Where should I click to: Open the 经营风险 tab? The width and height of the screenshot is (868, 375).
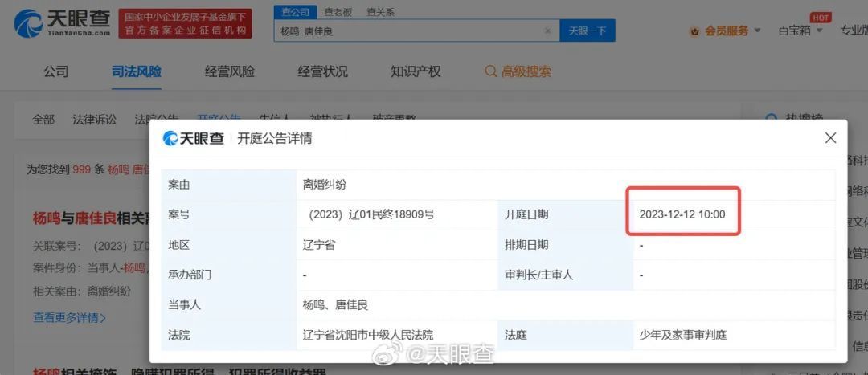tap(229, 71)
